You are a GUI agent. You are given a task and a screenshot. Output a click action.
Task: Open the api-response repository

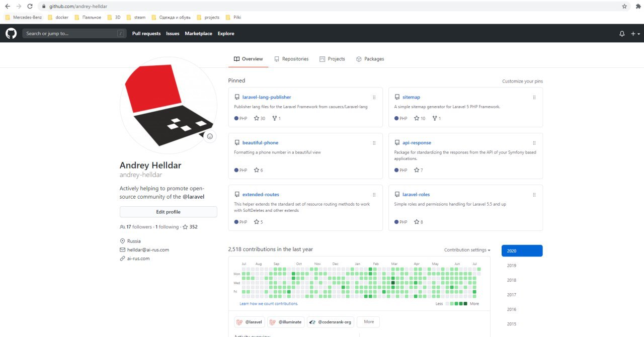tap(417, 143)
